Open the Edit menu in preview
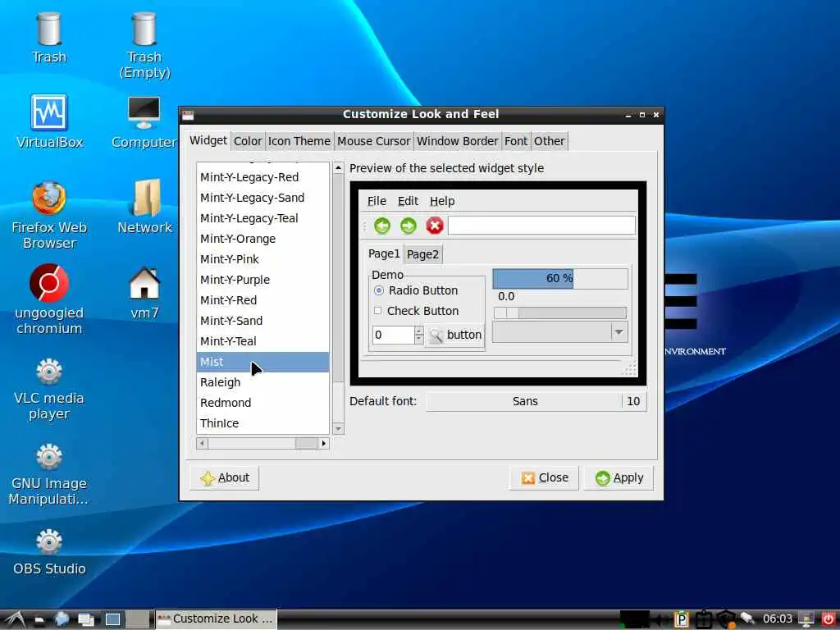840x630 pixels. pyautogui.click(x=408, y=202)
